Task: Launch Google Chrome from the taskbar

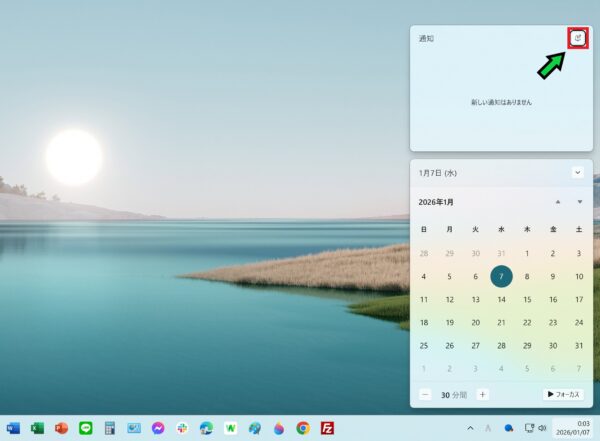Action: (x=303, y=428)
